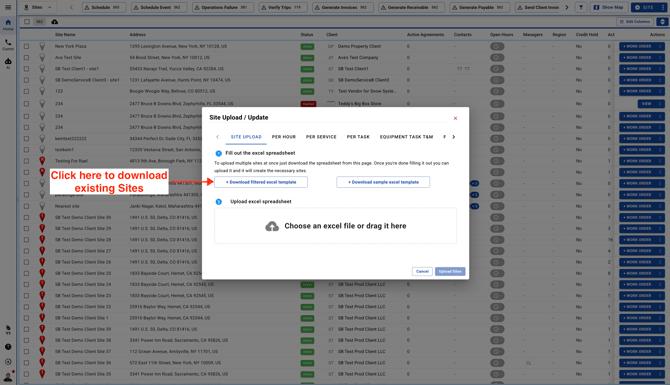Viewport: 670px width, 385px height.
Task: Toggle select-all checkbox above table
Action: click(26, 22)
